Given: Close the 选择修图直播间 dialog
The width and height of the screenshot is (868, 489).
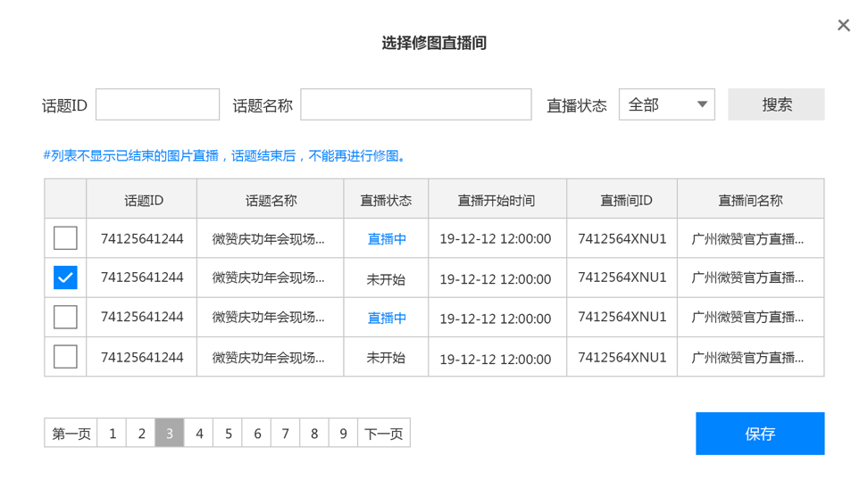Looking at the screenshot, I should [x=843, y=25].
